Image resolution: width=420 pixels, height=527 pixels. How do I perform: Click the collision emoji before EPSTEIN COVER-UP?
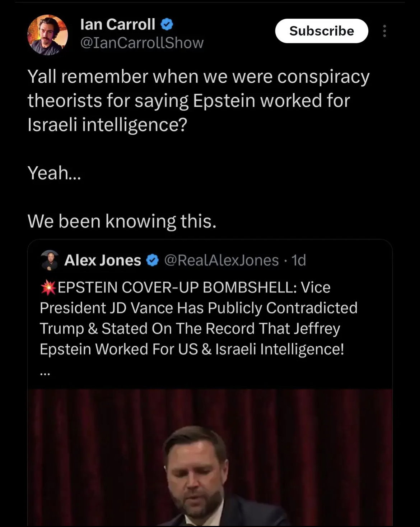click(x=48, y=288)
